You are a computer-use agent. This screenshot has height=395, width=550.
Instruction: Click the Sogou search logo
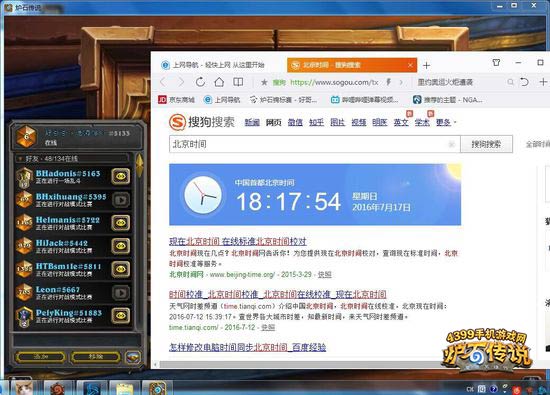202,122
